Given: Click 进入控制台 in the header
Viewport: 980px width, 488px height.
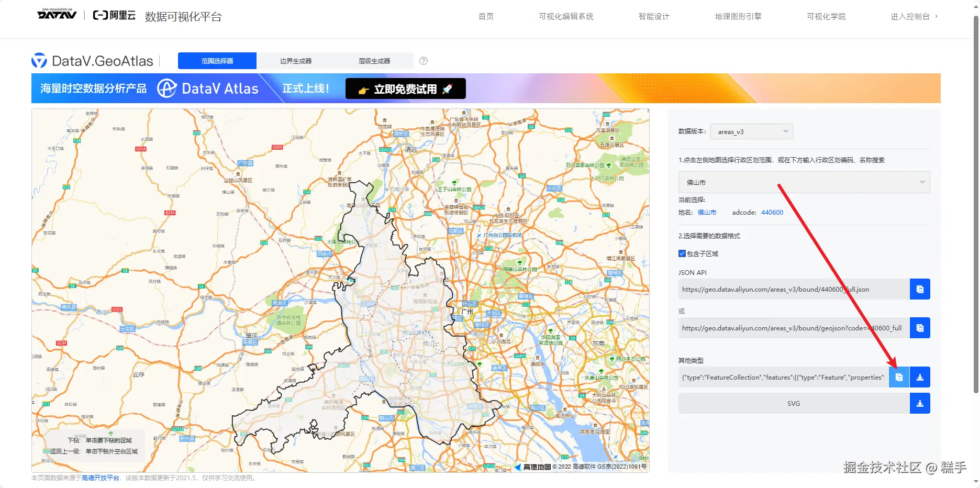Looking at the screenshot, I should (x=914, y=16).
